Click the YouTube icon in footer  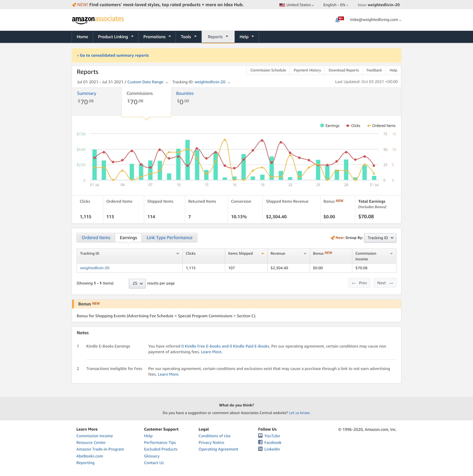[260, 436]
